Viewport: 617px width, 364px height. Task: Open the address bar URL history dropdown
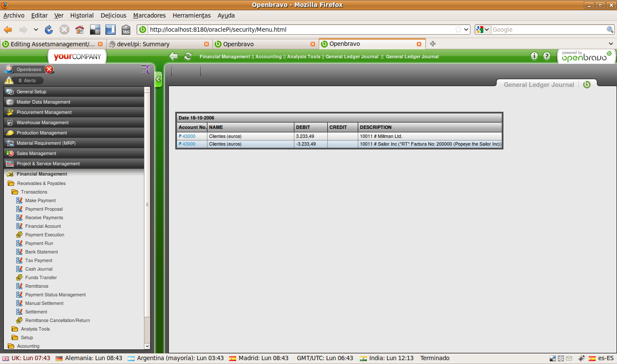point(467,30)
